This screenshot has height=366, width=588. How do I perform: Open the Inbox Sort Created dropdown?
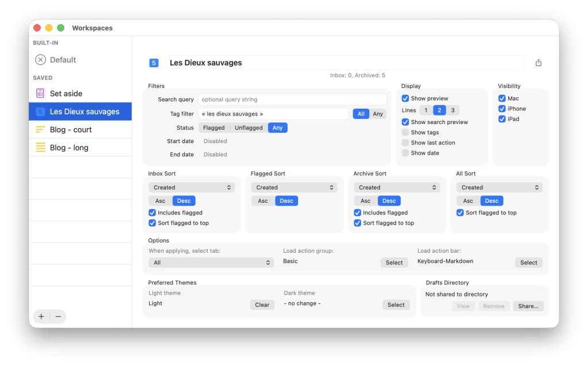192,187
